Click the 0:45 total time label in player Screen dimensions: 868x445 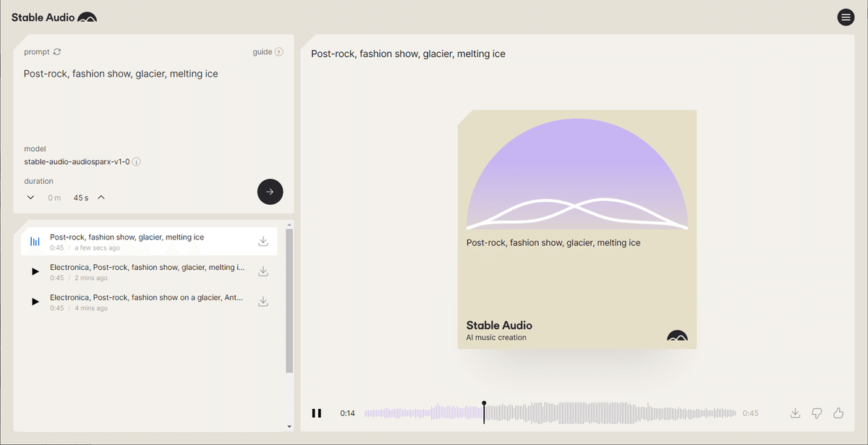tap(751, 413)
